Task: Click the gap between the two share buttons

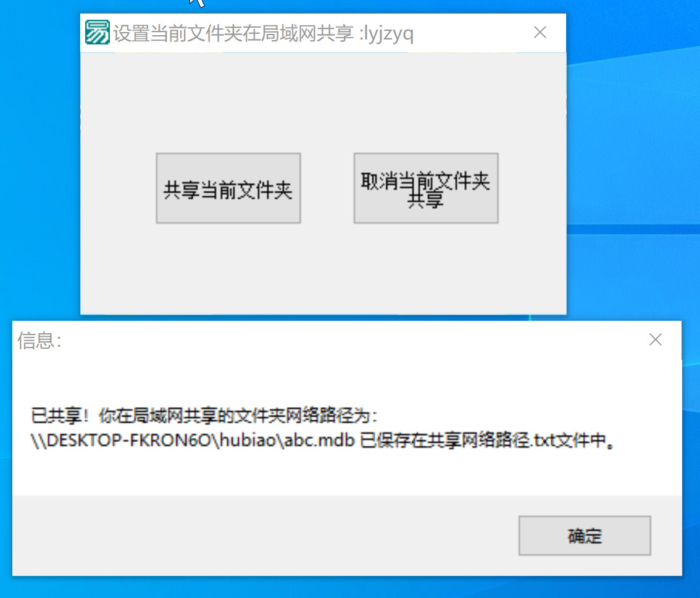Action: pyautogui.click(x=327, y=188)
